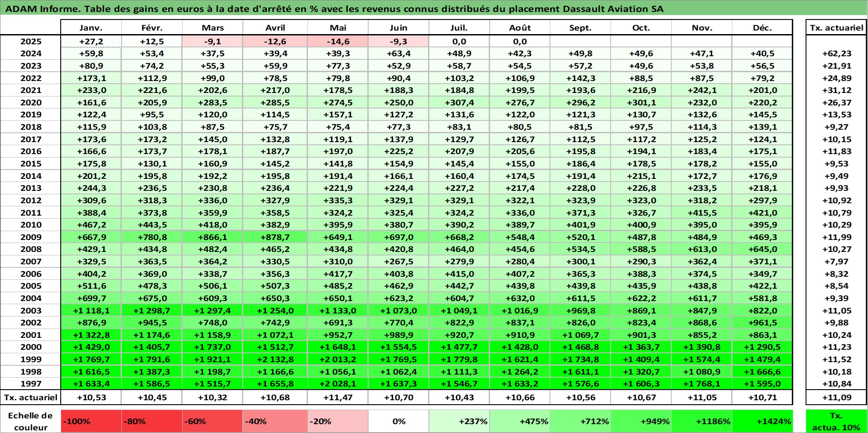The width and height of the screenshot is (868, 433).
Task: Click the 0% color scale swatch
Action: coord(398,421)
